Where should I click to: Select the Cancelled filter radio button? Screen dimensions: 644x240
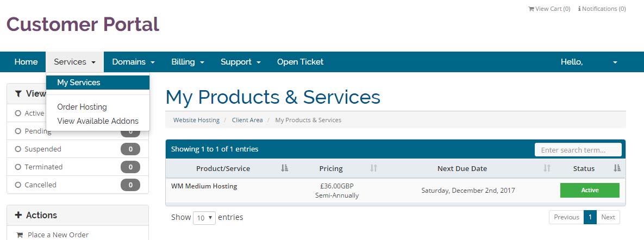pyautogui.click(x=18, y=185)
